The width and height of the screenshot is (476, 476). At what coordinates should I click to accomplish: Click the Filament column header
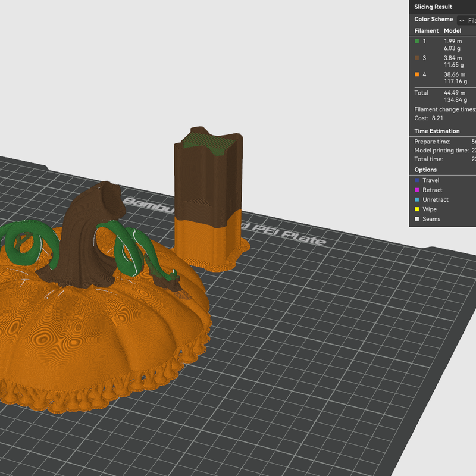click(427, 31)
